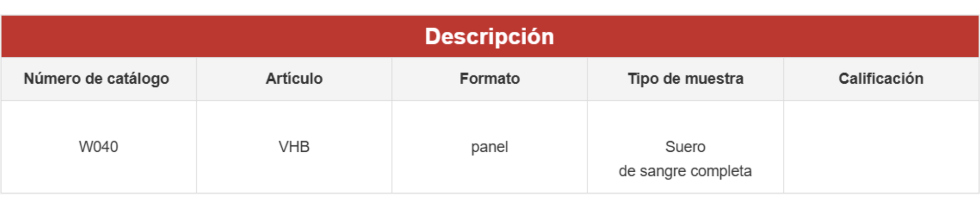This screenshot has width=980, height=209.
Task: Select the Formato column header
Action: pyautogui.click(x=489, y=79)
